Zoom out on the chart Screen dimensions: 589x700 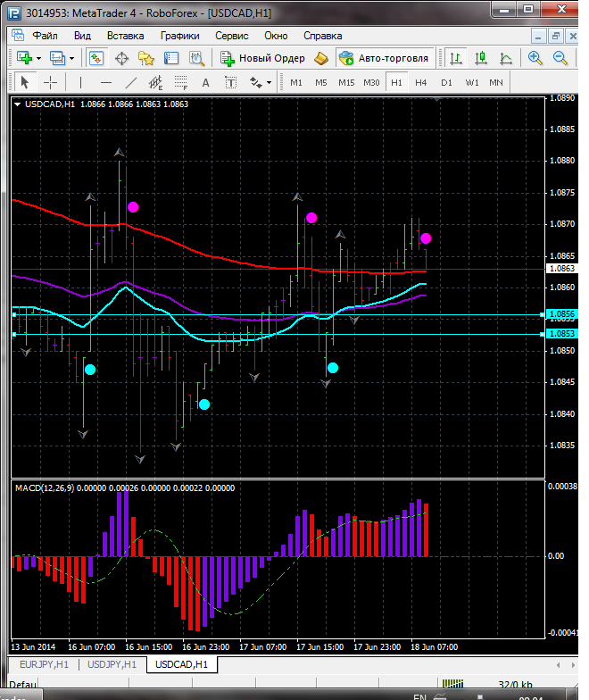(x=560, y=58)
